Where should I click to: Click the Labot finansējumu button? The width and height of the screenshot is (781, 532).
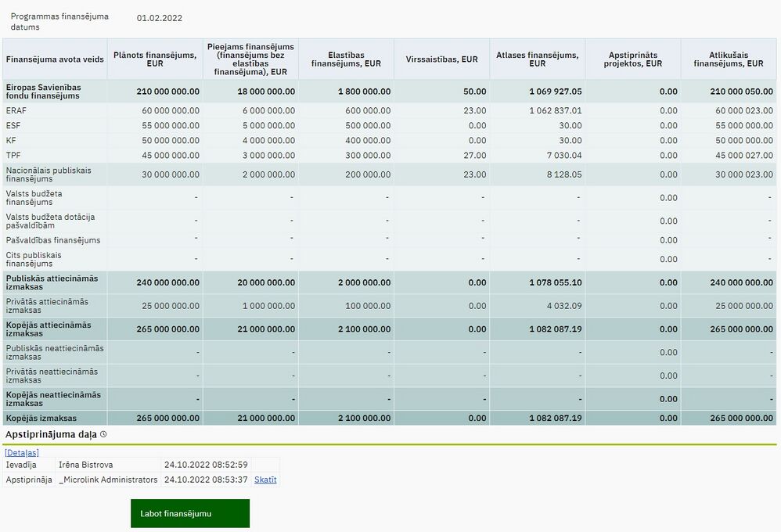pos(190,513)
